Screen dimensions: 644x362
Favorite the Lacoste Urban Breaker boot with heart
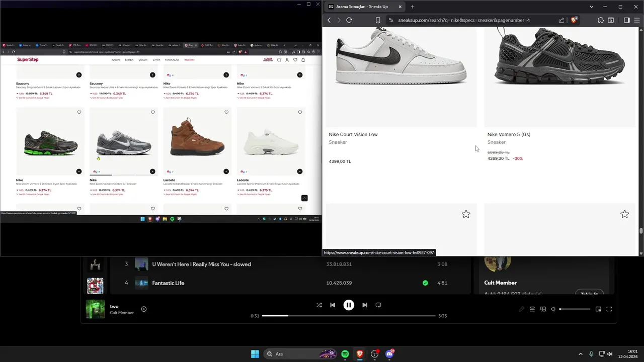(226, 112)
